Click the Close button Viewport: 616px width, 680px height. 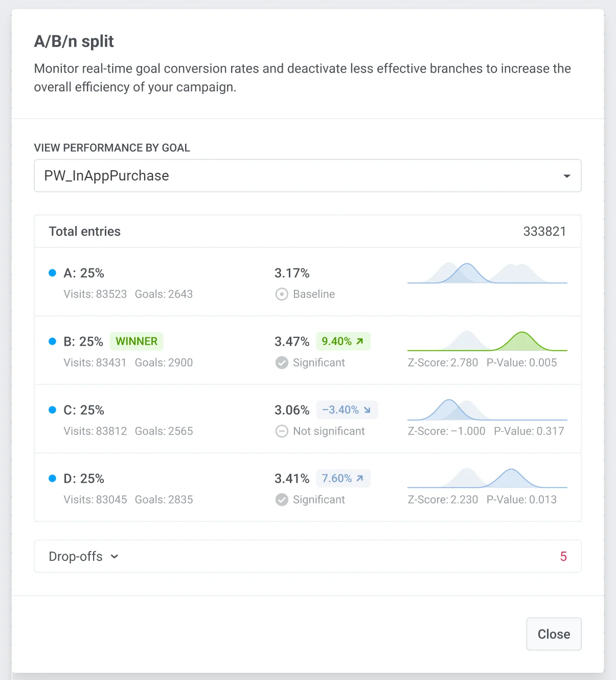pos(554,634)
